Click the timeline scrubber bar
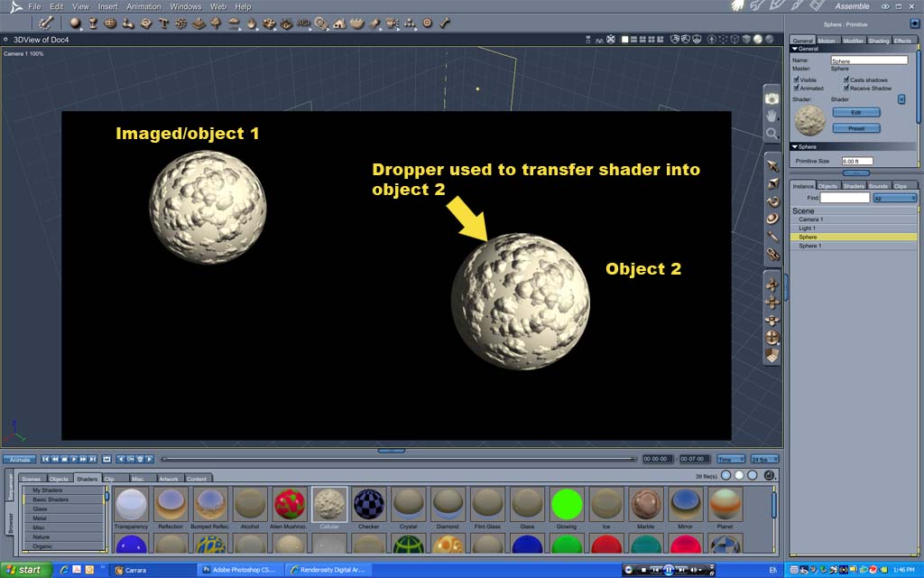The image size is (924, 578). tap(399, 459)
